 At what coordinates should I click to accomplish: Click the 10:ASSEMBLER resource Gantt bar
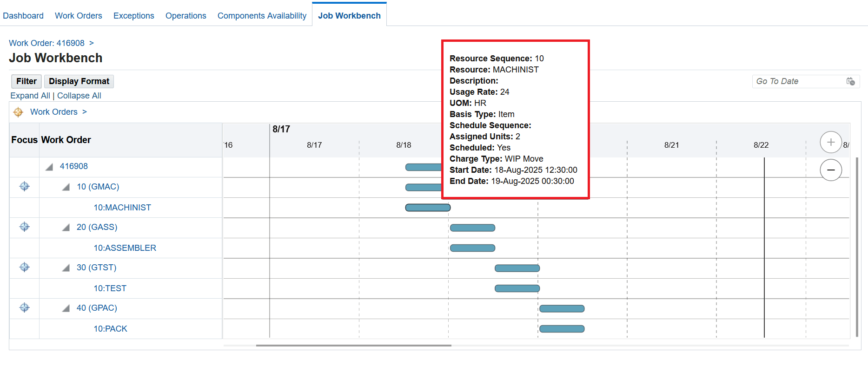pyautogui.click(x=472, y=248)
